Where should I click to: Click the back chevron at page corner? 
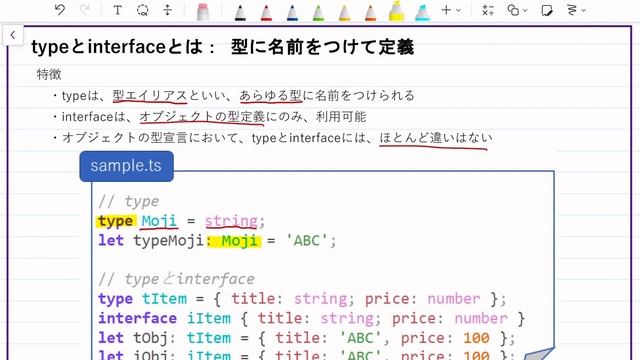click(13, 35)
